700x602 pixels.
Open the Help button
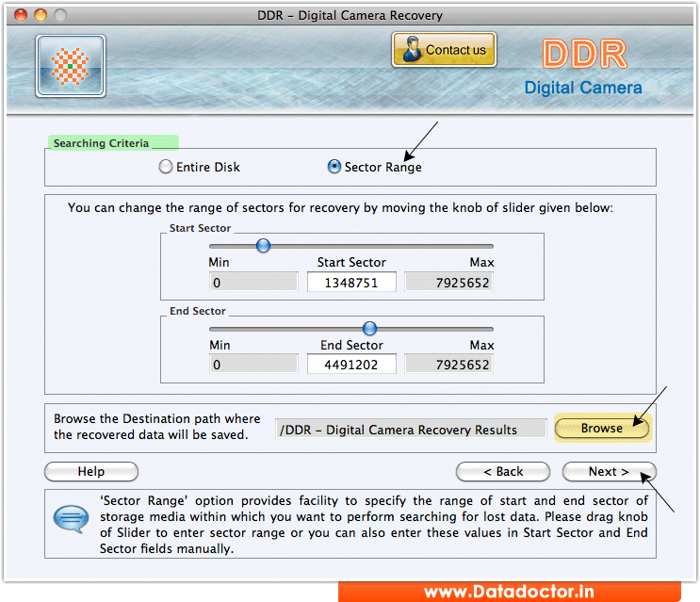tap(91, 472)
